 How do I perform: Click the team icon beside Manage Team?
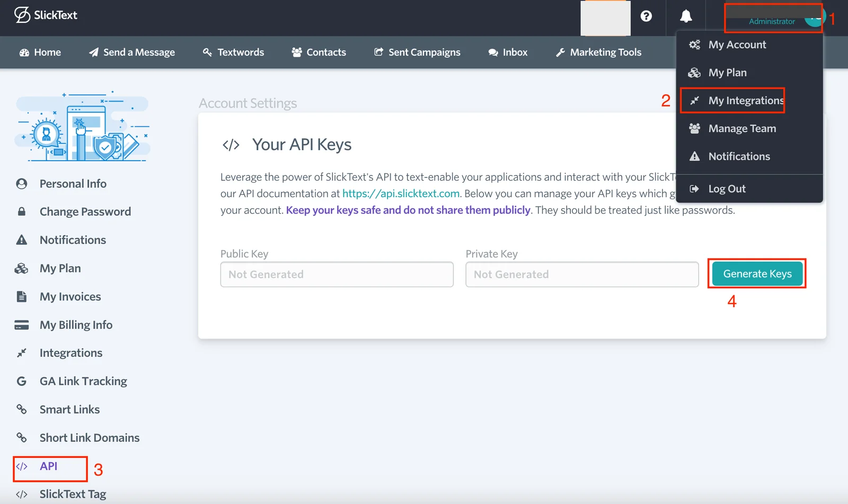[694, 128]
